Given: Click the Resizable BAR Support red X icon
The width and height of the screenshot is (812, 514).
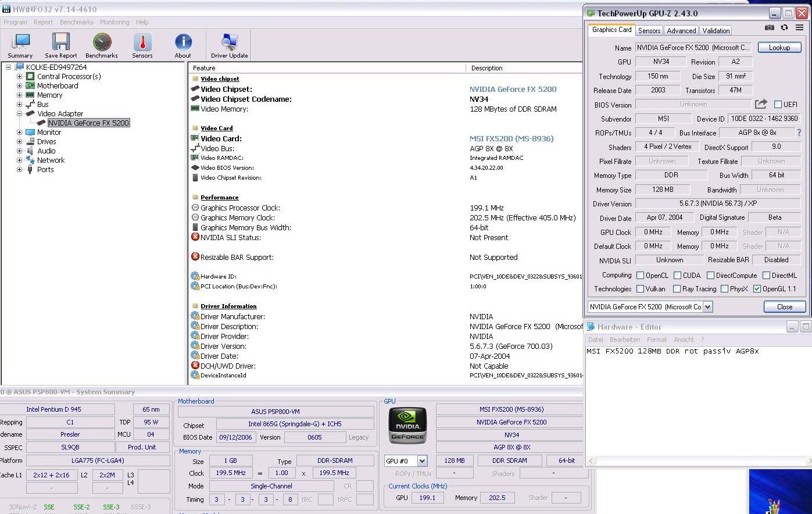Looking at the screenshot, I should point(195,257).
